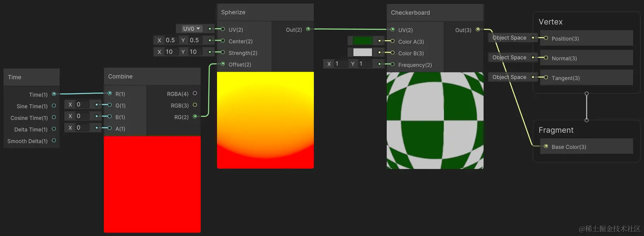Click the Checkerboard Out(3) output port
Image resolution: width=644 pixels, height=236 pixels.
478,29
